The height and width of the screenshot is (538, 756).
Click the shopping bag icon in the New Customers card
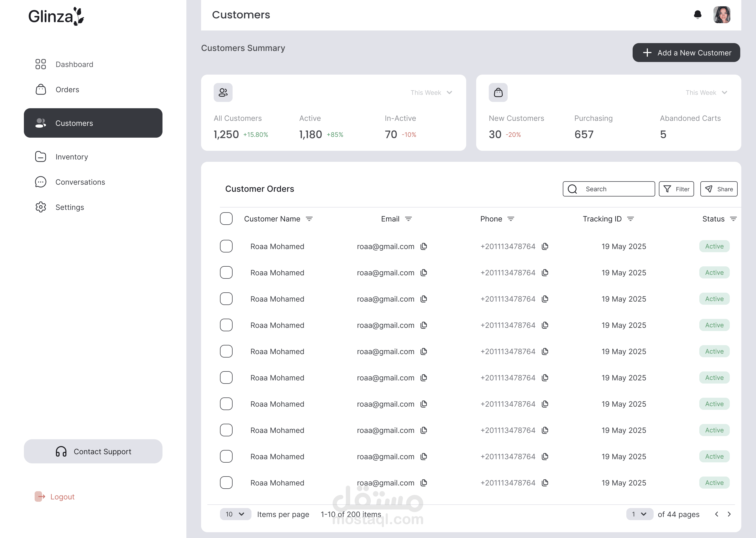(498, 92)
